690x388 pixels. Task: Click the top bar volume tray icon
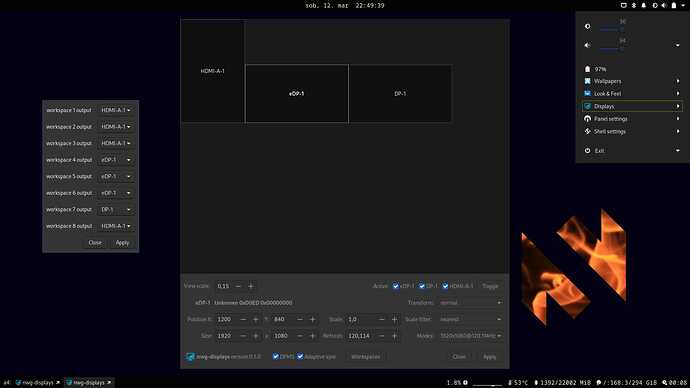point(664,5)
